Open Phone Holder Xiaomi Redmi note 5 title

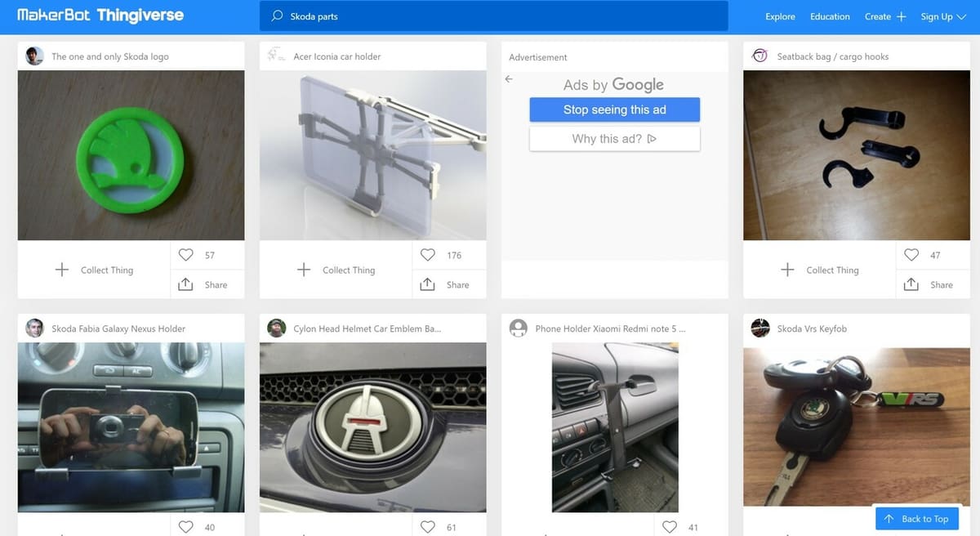tap(610, 328)
